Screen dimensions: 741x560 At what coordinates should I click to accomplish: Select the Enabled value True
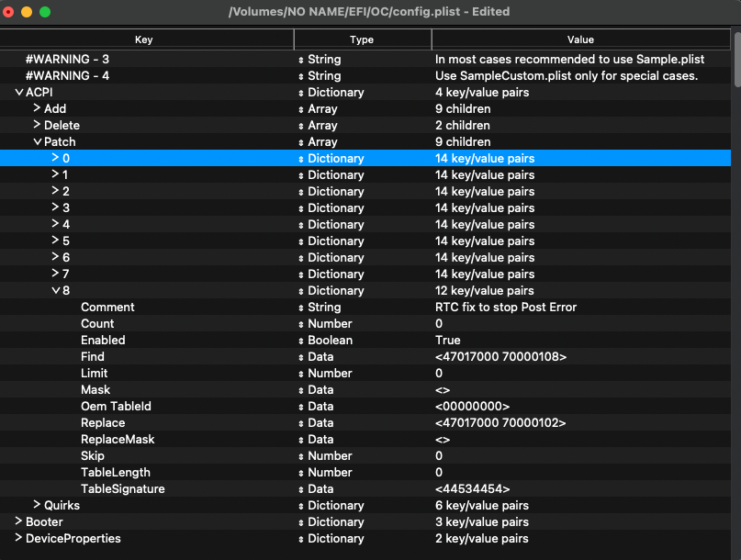(448, 341)
